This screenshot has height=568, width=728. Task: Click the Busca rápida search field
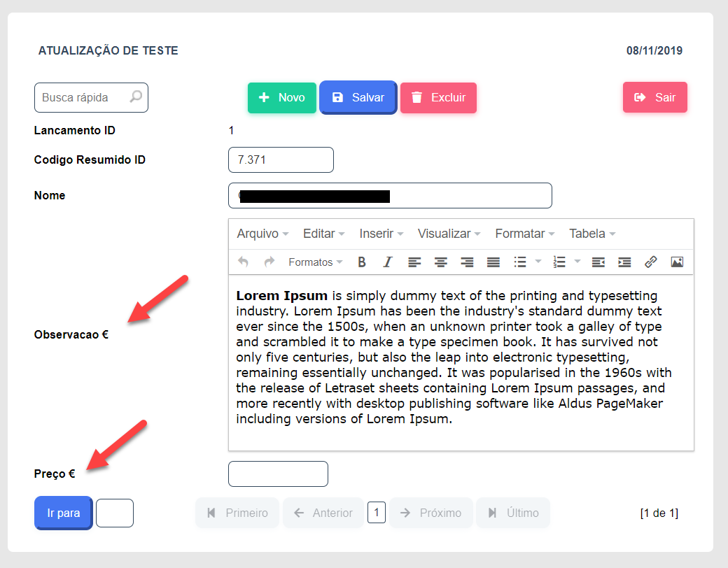click(84, 98)
